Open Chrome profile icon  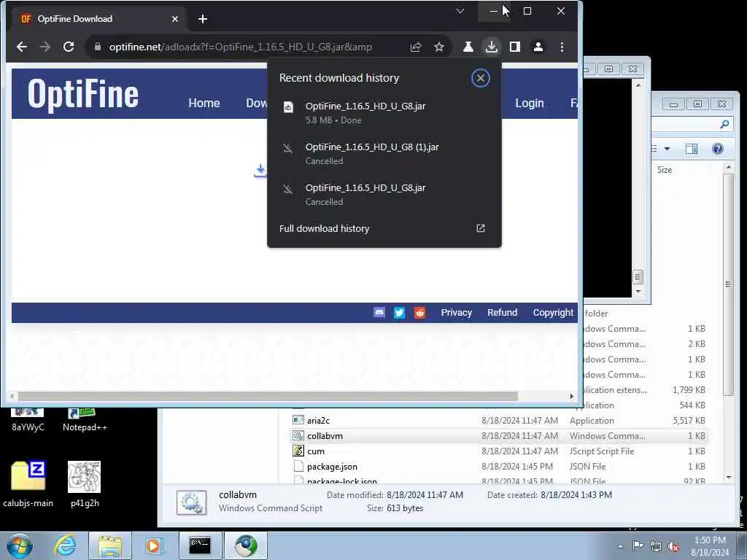pos(538,47)
